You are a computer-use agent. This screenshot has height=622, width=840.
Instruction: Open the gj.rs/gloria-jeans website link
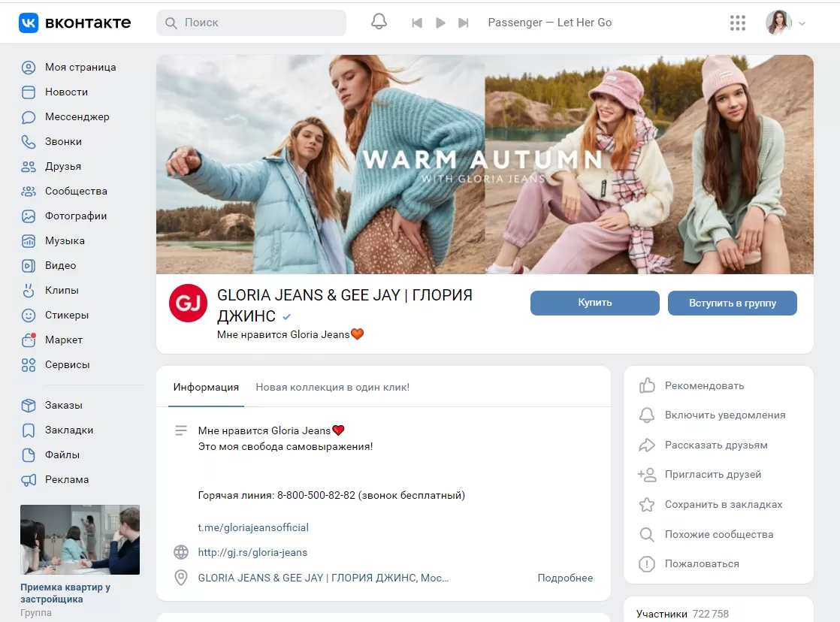tap(252, 552)
